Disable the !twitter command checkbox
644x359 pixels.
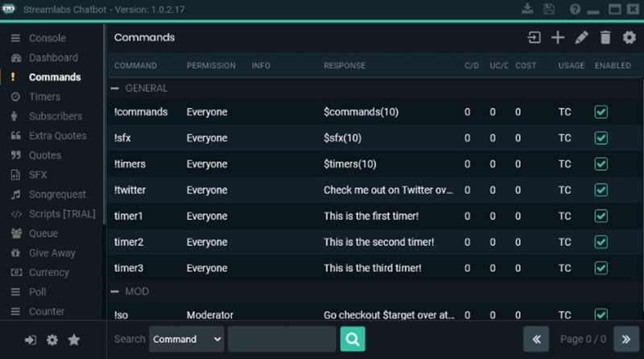[x=601, y=190]
